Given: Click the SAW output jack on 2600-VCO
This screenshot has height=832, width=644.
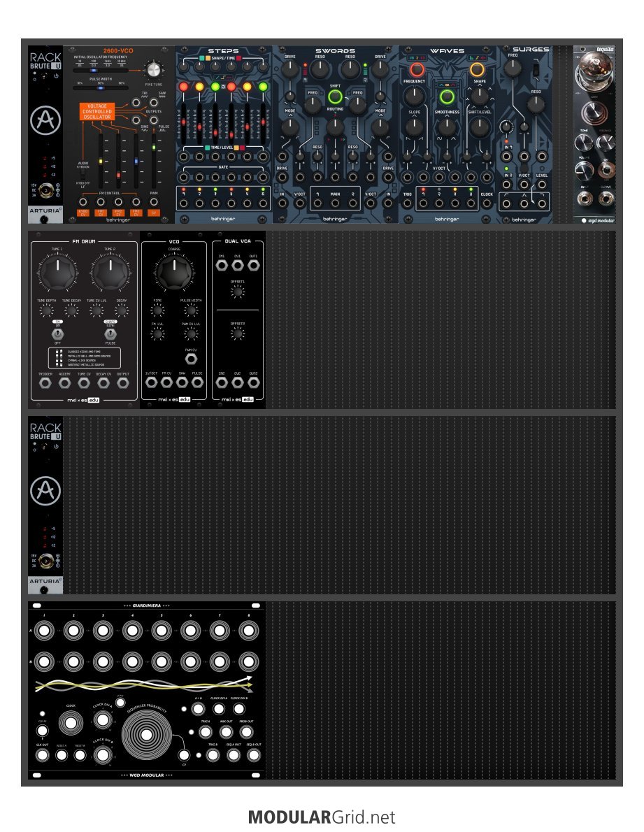Looking at the screenshot, I should click(154, 102).
